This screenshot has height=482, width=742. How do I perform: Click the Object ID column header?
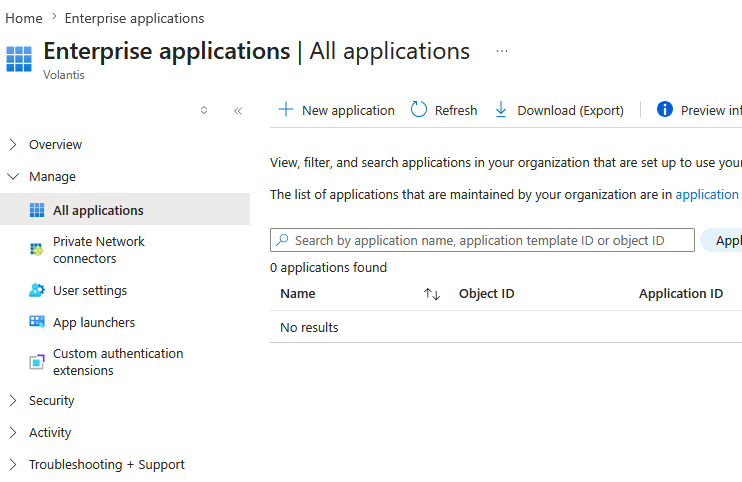click(x=486, y=293)
